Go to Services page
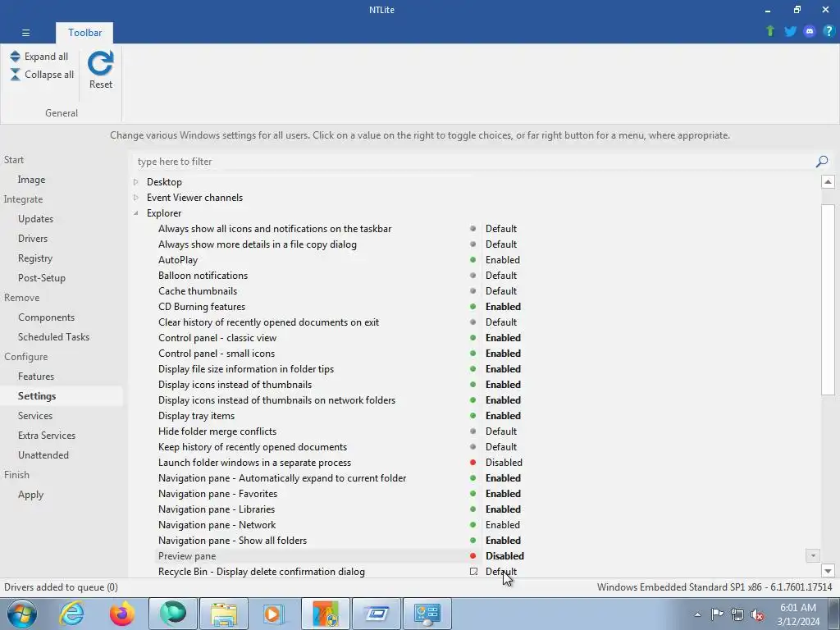Screen dimensions: 840x630 34,416
